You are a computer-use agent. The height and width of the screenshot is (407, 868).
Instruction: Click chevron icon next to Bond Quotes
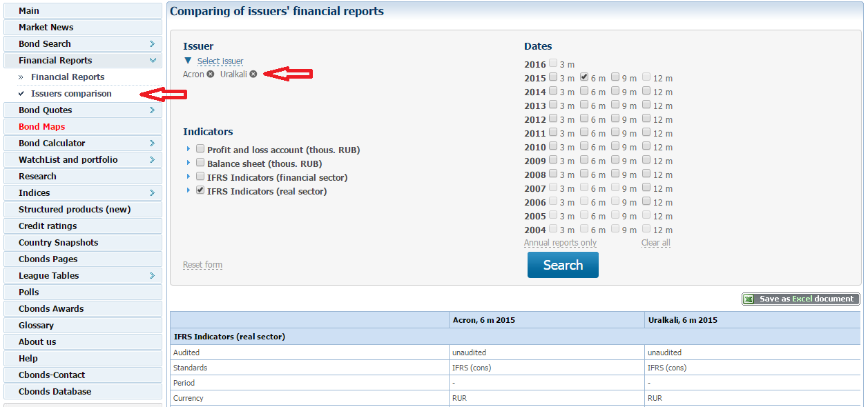click(152, 110)
